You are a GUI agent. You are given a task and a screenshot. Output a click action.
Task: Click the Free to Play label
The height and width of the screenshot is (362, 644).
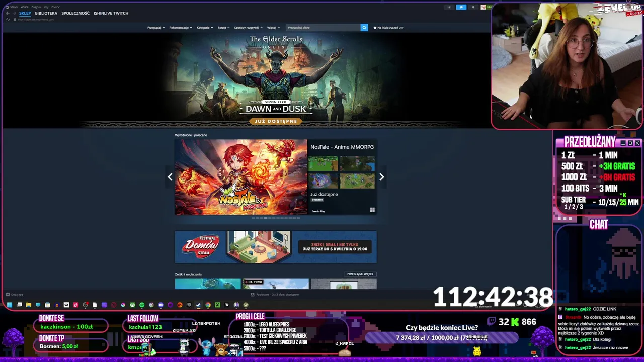click(x=318, y=211)
